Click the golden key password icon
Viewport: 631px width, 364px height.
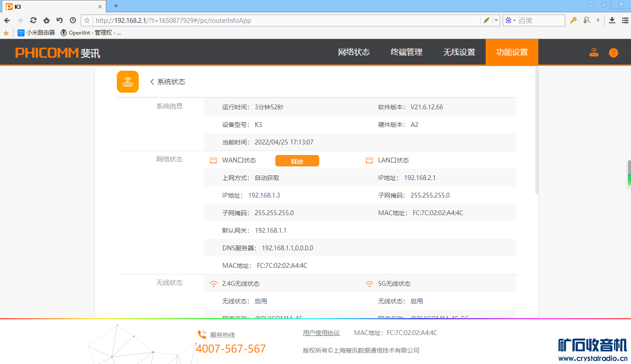573,20
